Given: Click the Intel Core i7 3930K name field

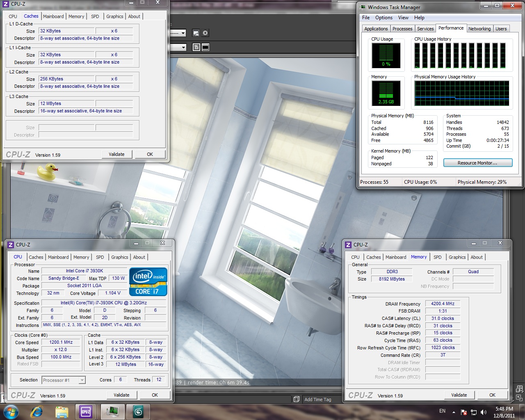Looking at the screenshot, I should pos(84,271).
